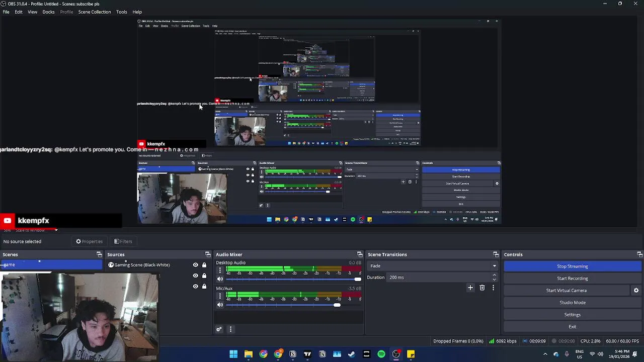644x362 pixels.
Task: Mute Mic/Aux with the speaker icon
Action: coord(220,305)
